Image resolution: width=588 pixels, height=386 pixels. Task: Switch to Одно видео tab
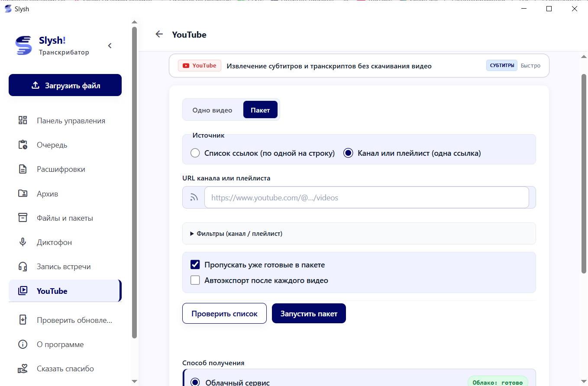click(x=212, y=110)
